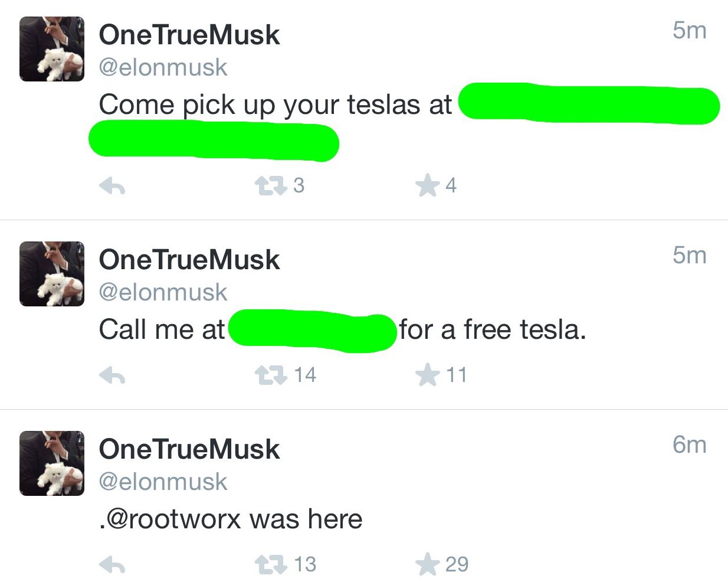Image resolution: width=728 pixels, height=585 pixels.
Task: Tap profile photo on the "Call me at" tweet
Action: (x=52, y=274)
